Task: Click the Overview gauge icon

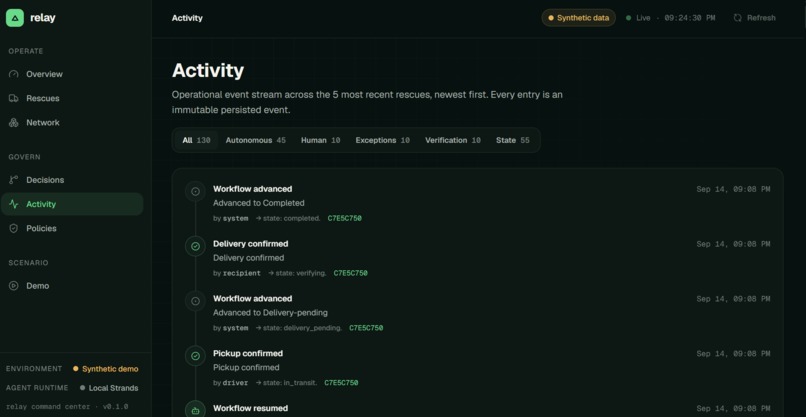Action: click(14, 74)
